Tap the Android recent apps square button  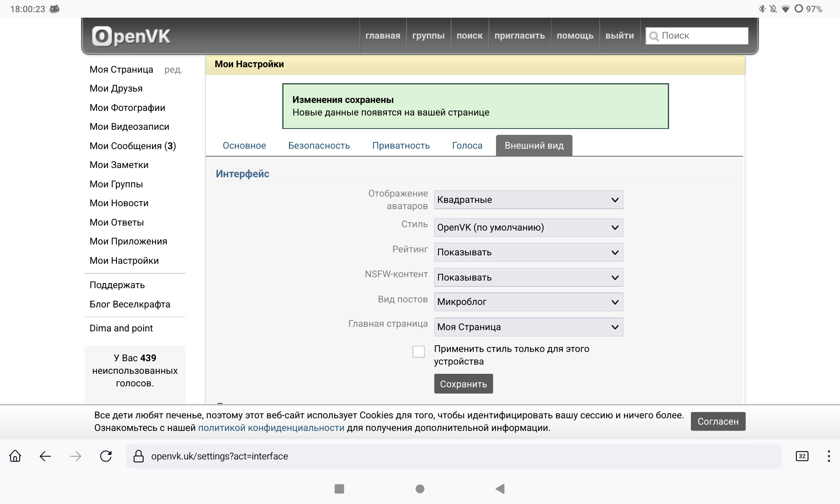[339, 489]
